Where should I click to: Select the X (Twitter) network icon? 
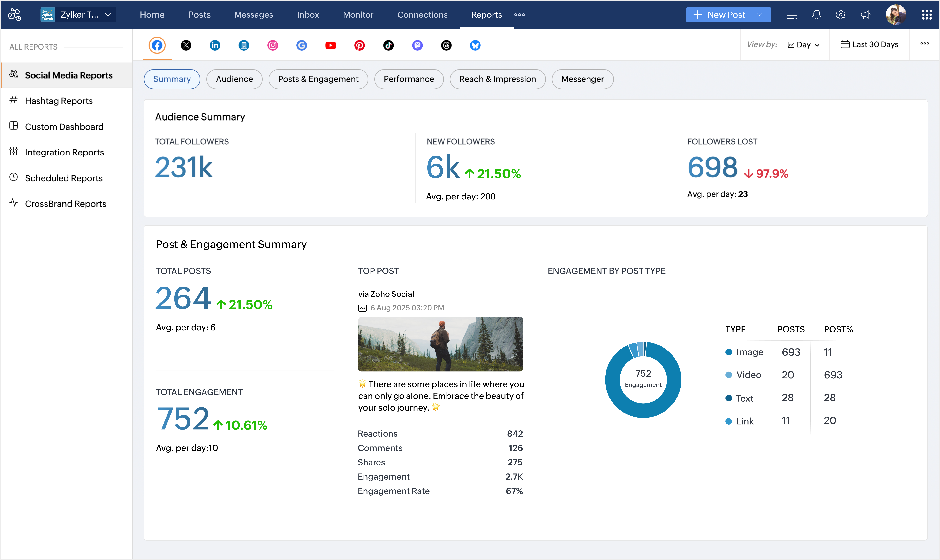pos(186,45)
